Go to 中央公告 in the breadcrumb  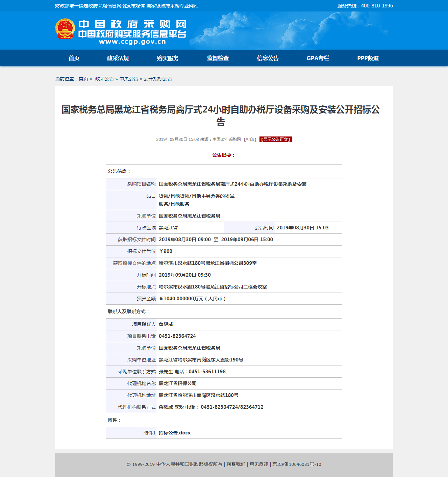pos(129,79)
